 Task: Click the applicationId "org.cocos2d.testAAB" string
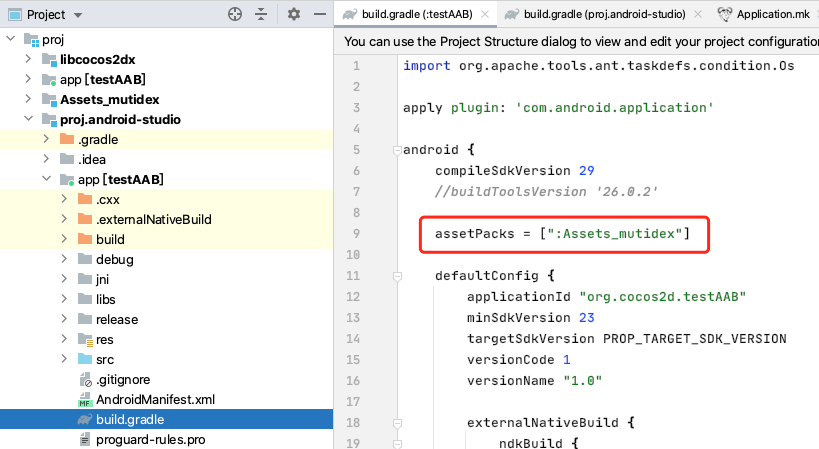coord(663,297)
